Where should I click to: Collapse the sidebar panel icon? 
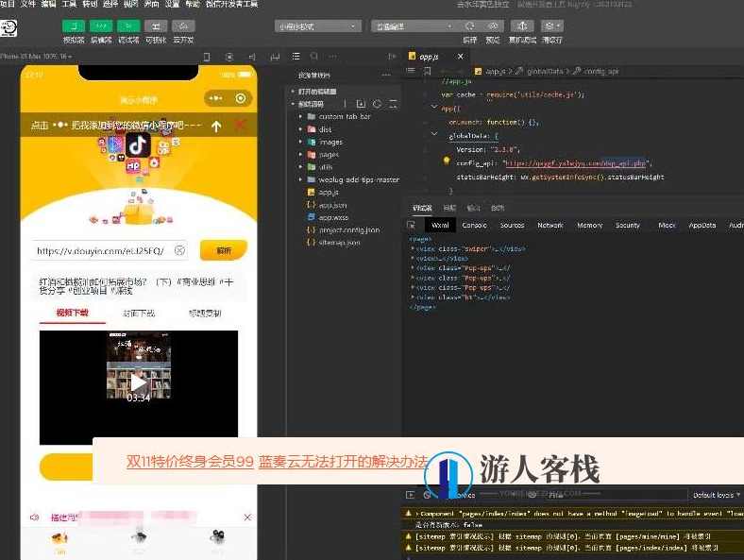click(x=392, y=57)
